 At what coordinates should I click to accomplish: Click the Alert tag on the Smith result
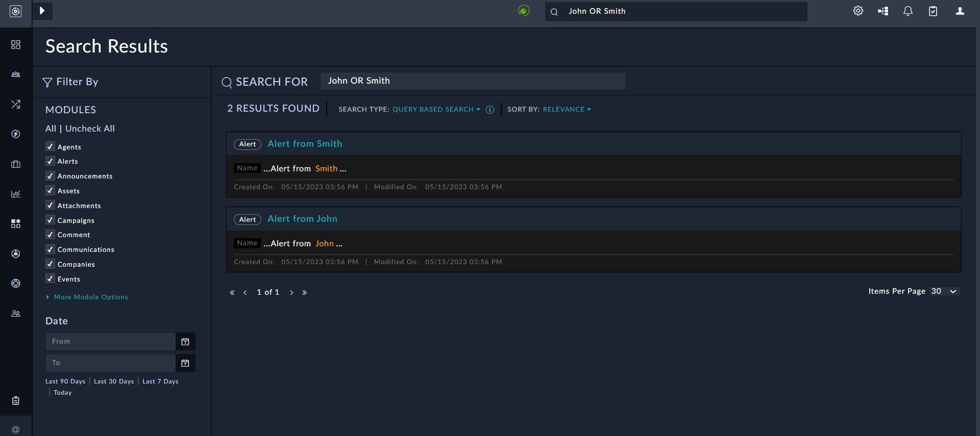point(248,144)
